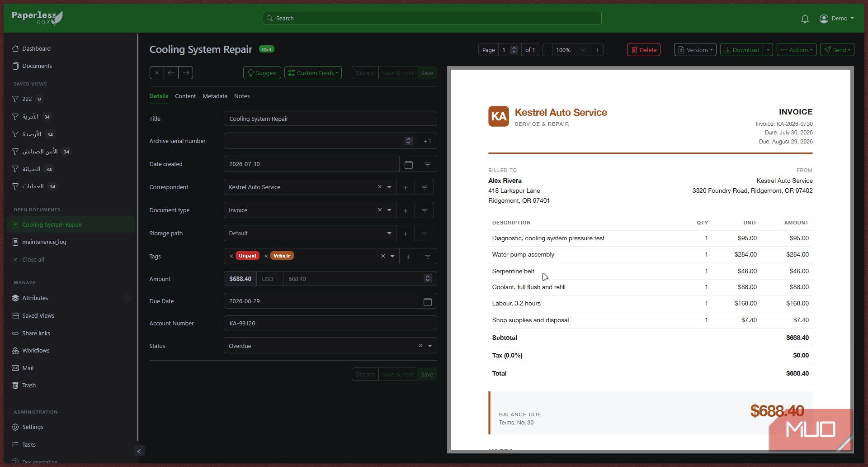Screen dimensions: 868x467
Task: Filter documents by created date
Action: tap(427, 164)
